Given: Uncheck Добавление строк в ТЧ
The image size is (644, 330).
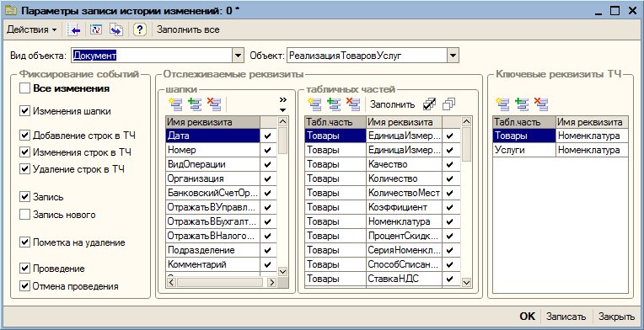Looking at the screenshot, I should coord(25,136).
